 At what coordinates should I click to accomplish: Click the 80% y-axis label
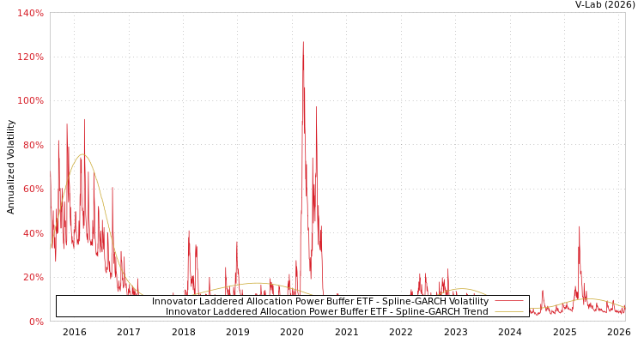pyautogui.click(x=33, y=145)
